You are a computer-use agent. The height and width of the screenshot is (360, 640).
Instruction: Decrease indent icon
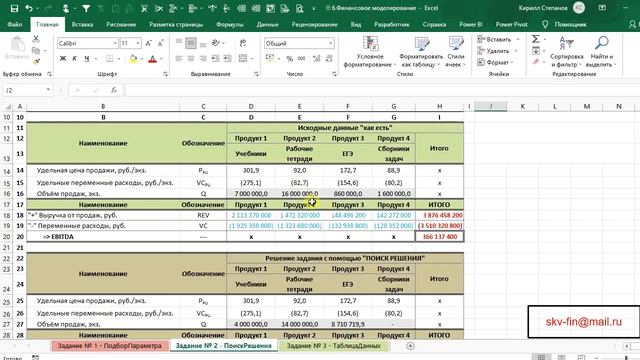point(215,59)
